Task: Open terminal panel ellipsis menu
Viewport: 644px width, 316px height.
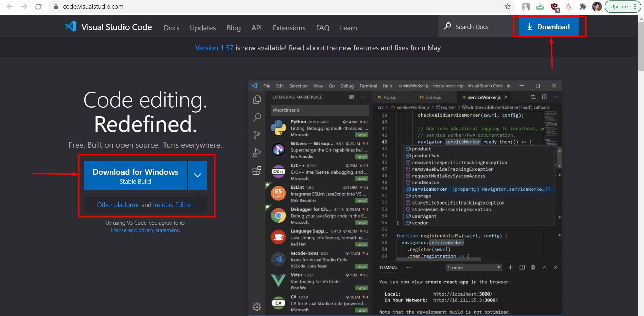Action: 409,267
